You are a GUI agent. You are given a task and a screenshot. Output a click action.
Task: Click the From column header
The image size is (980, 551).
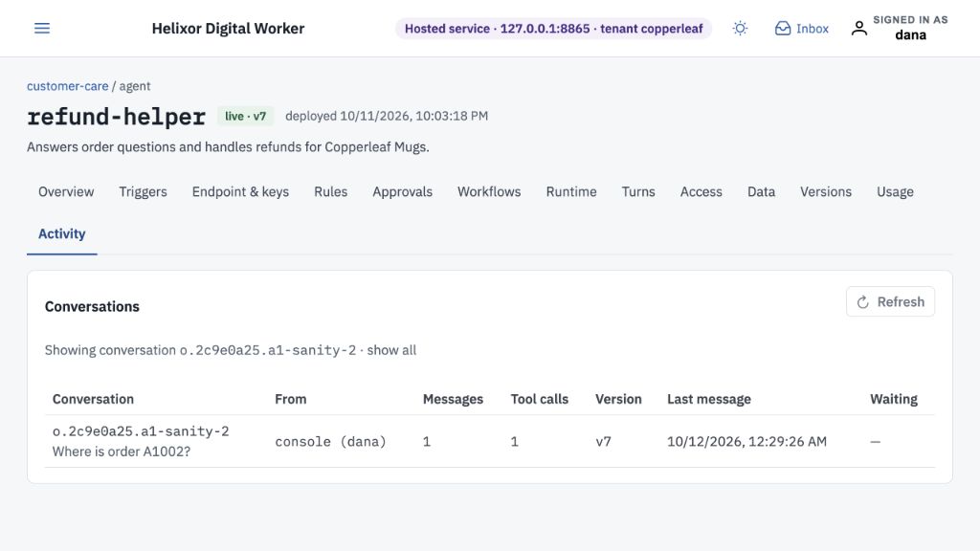(291, 399)
